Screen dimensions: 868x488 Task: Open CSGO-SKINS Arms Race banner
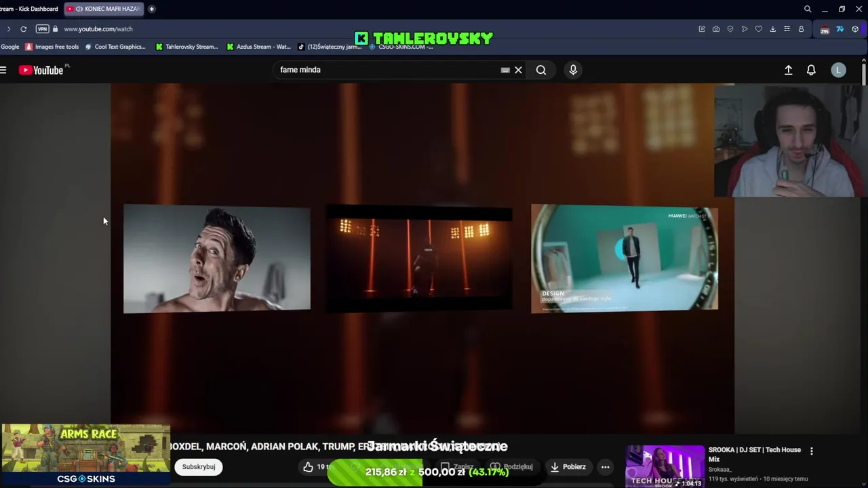85,455
